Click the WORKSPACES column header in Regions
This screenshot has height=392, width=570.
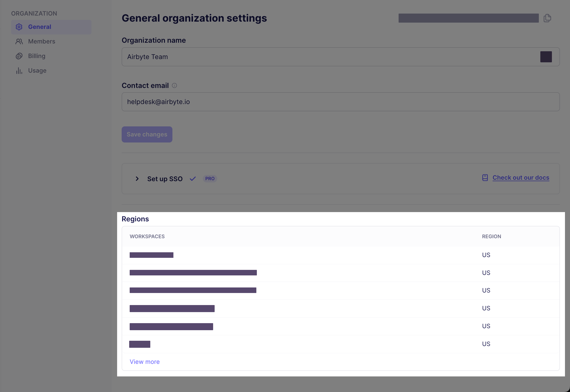click(x=147, y=236)
